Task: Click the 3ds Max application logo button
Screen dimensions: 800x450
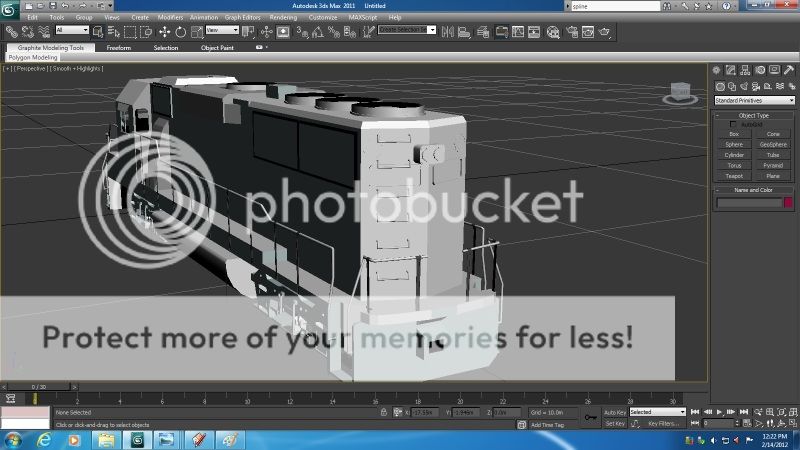Action: tap(11, 10)
